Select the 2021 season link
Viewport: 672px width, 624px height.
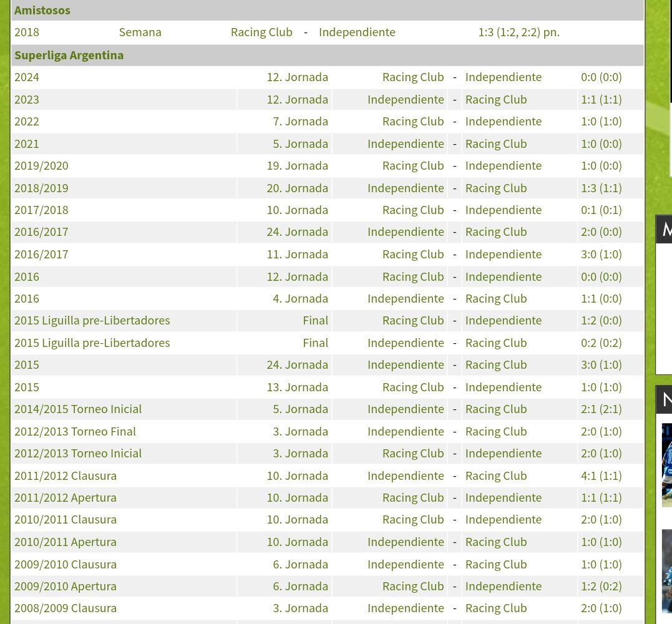(x=27, y=144)
